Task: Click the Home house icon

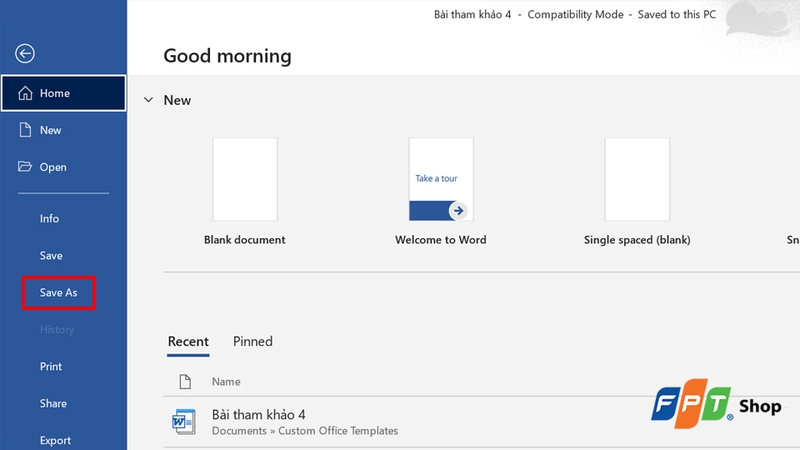Action: 25,93
